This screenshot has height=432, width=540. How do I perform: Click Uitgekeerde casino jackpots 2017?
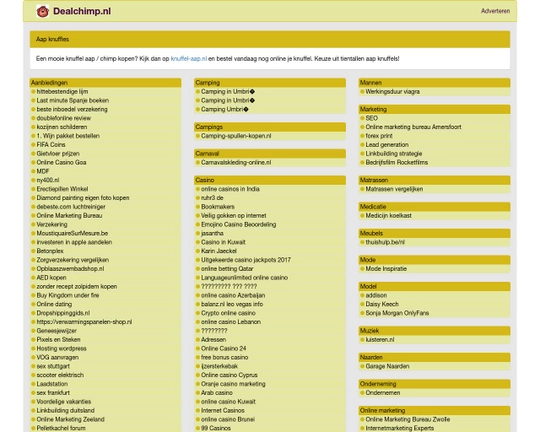[x=246, y=260]
